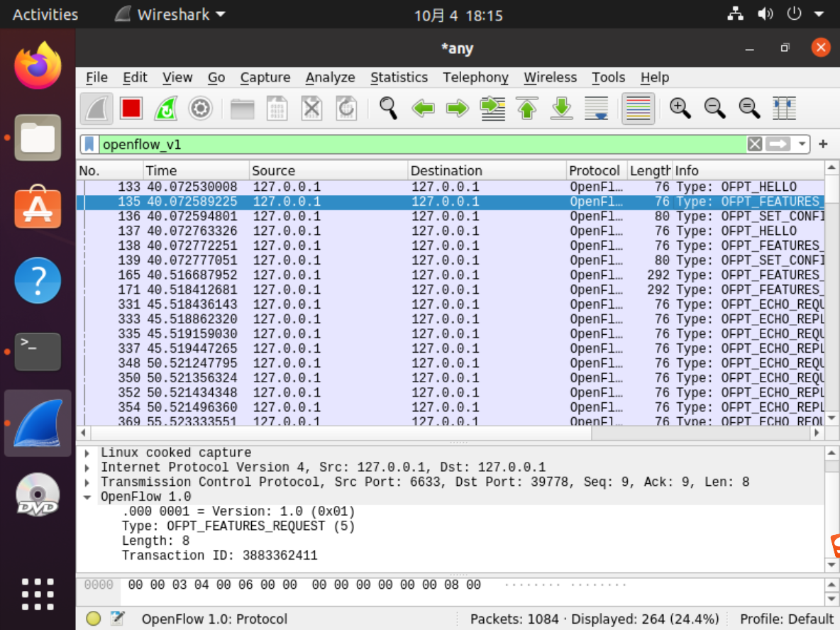Sort by the Info column header
This screenshot has width=840, height=630.
click(x=748, y=170)
